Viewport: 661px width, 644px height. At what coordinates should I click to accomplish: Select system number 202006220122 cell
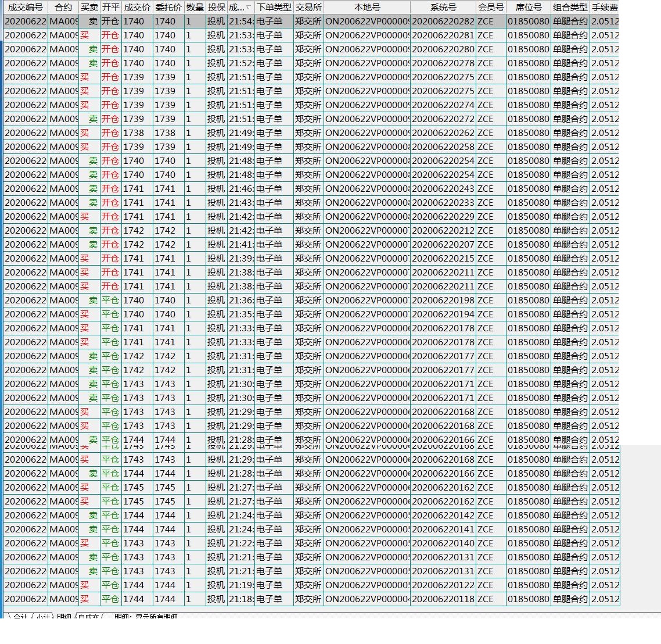[443, 585]
